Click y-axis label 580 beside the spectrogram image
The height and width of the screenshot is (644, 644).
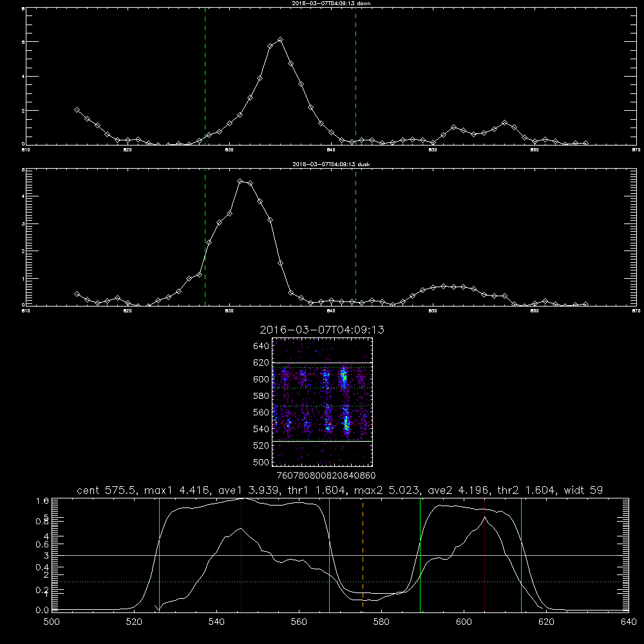click(x=261, y=396)
